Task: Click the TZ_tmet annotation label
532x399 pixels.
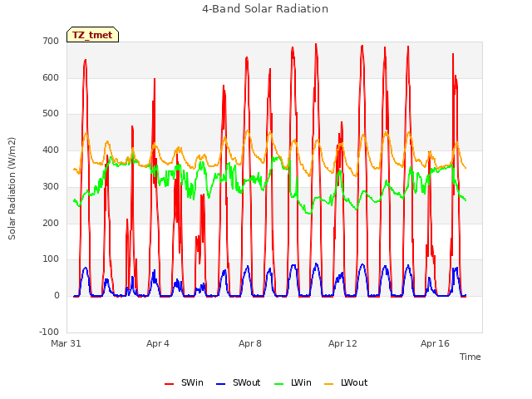Action: pos(92,35)
